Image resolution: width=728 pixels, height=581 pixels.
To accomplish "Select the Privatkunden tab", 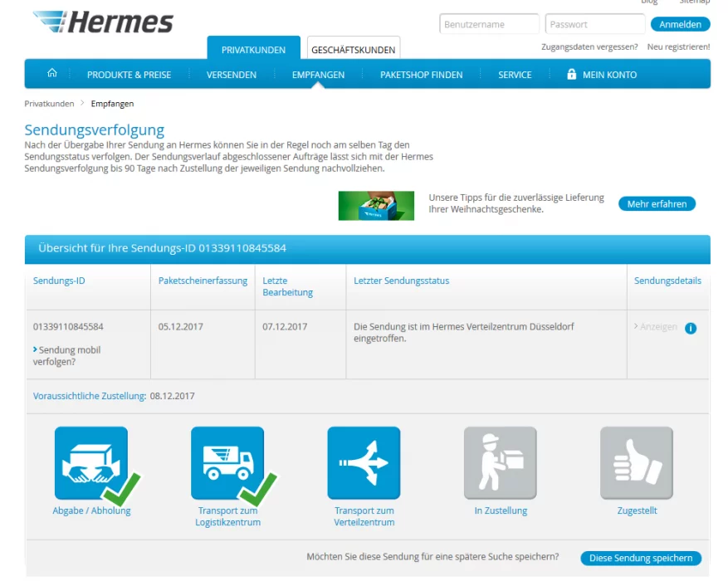I will point(253,50).
